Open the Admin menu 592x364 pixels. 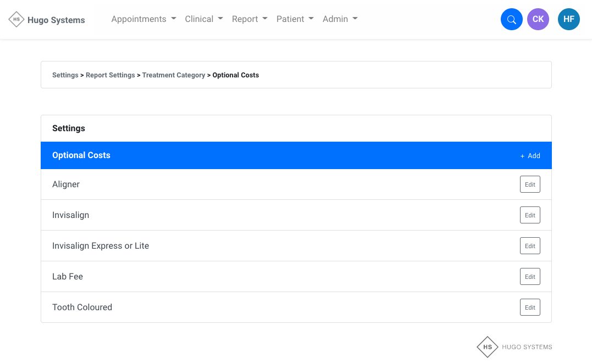340,19
